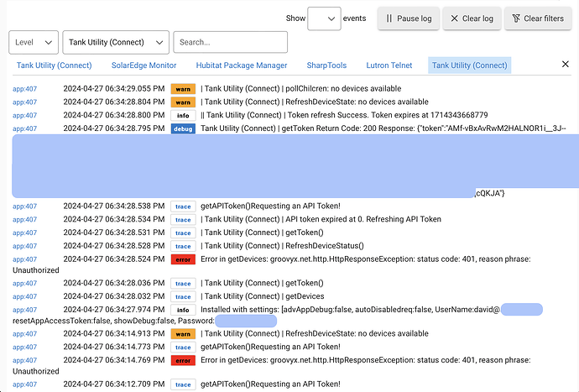Click the trace badge on the getDevices row

click(183, 296)
